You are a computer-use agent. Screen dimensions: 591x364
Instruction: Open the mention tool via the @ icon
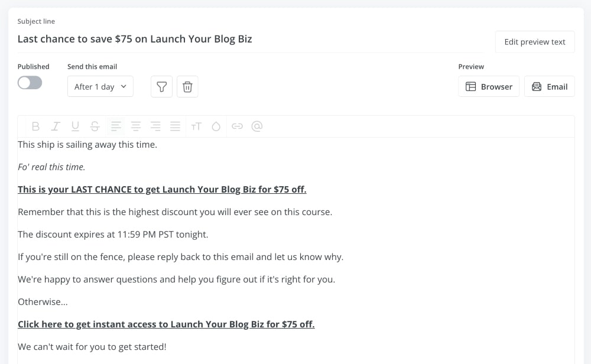(x=258, y=126)
